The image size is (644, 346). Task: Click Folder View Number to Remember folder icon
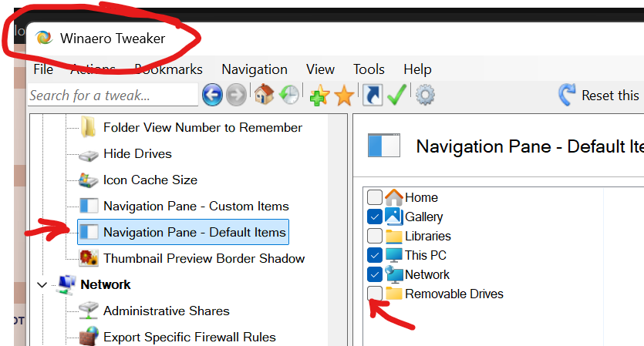click(88, 127)
